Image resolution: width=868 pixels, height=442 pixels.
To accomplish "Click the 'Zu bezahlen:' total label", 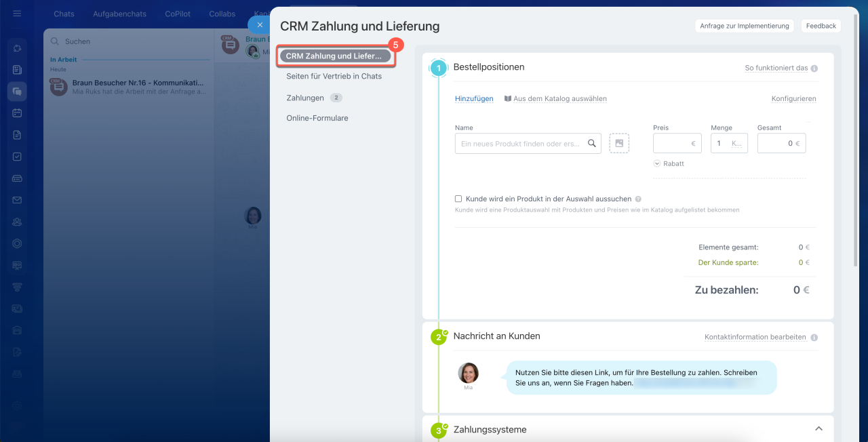I will pyautogui.click(x=726, y=290).
